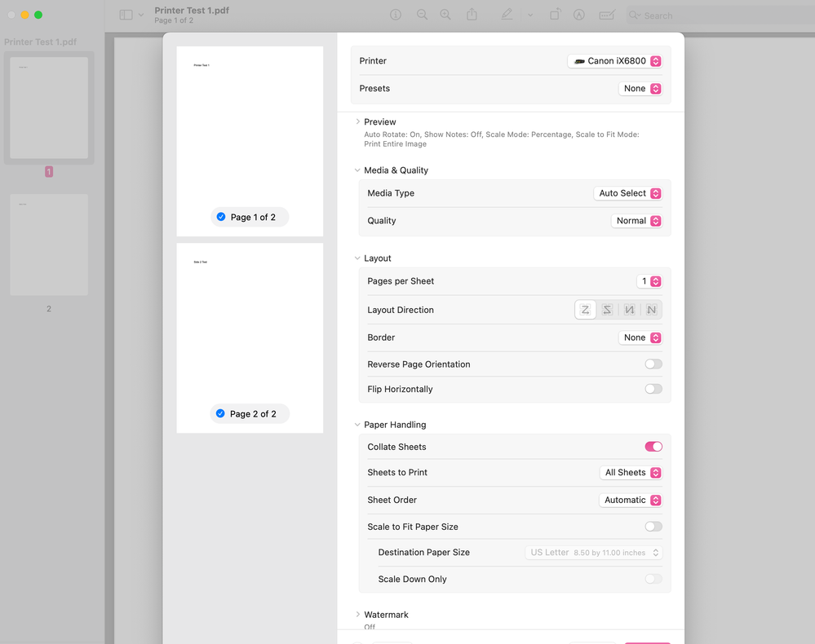
Task: Uncheck Page 2 of 2 from printing
Action: pyautogui.click(x=220, y=413)
